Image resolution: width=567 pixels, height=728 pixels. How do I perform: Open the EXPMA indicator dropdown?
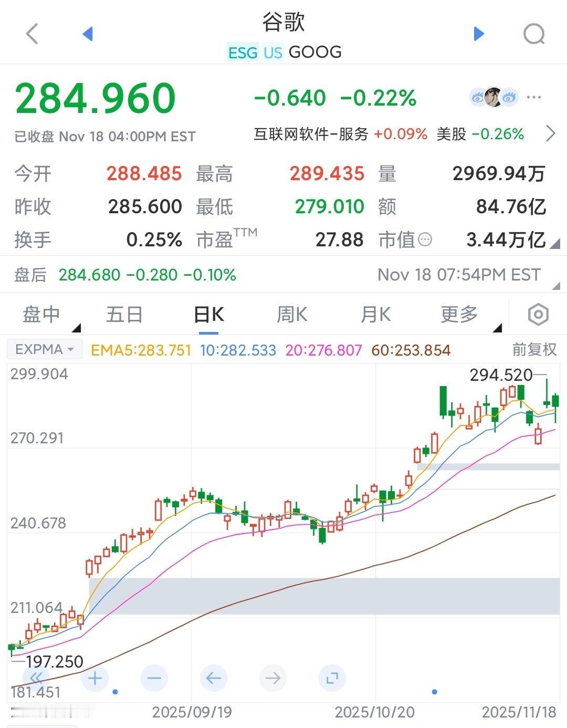[x=45, y=349]
